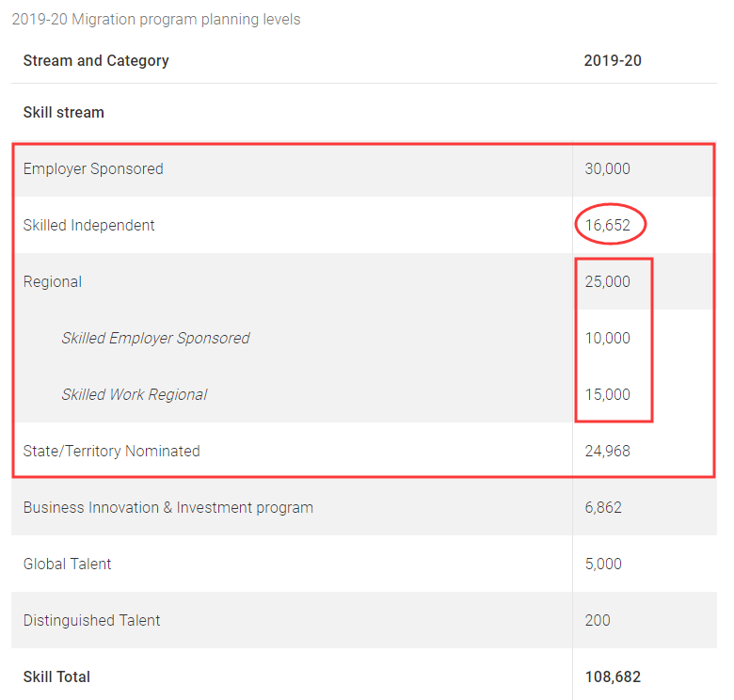Screen dimensions: 734x700
Task: Select "Business Innovation & Investment program" row label
Action: click(168, 507)
